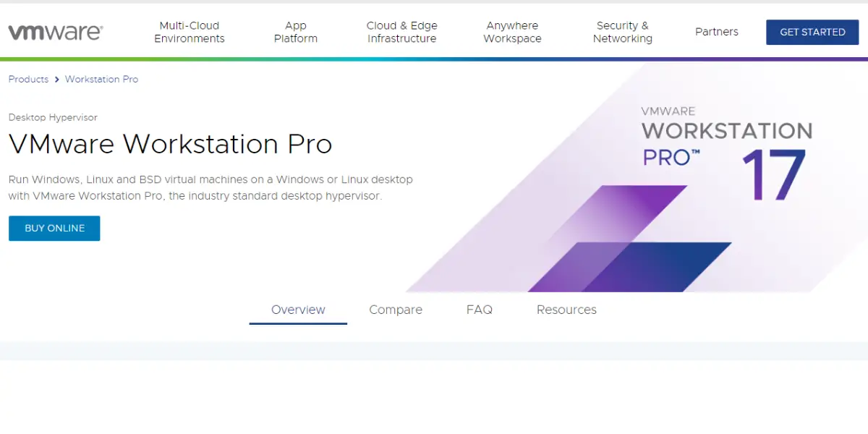Open the FAQ tab
The image size is (868, 434).
(480, 310)
